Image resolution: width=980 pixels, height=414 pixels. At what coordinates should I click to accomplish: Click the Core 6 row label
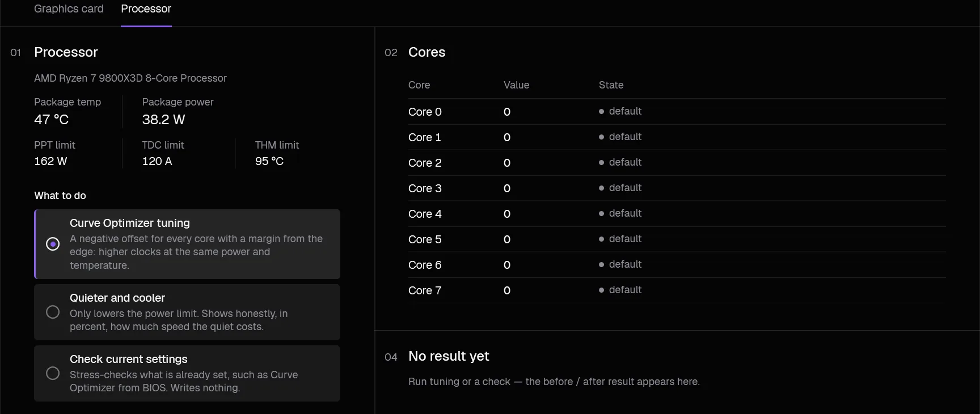[x=425, y=265]
